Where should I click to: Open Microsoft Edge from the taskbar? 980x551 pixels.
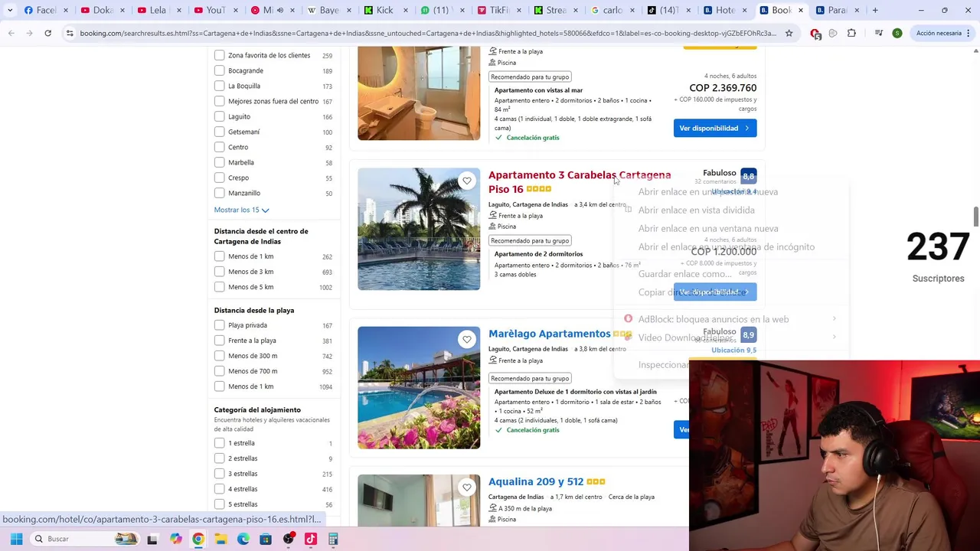pos(243,539)
